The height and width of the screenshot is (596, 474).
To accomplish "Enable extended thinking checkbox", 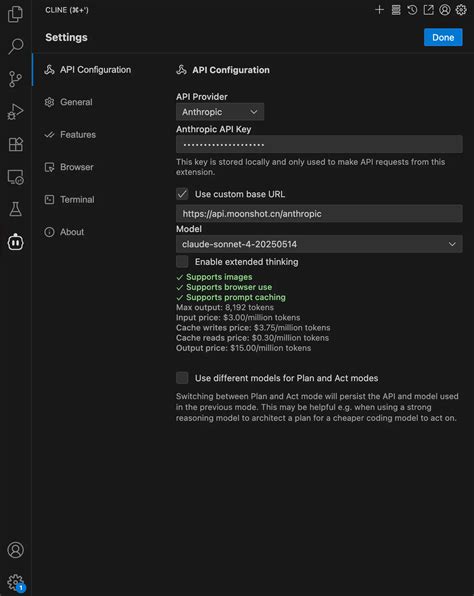I will coord(182,262).
